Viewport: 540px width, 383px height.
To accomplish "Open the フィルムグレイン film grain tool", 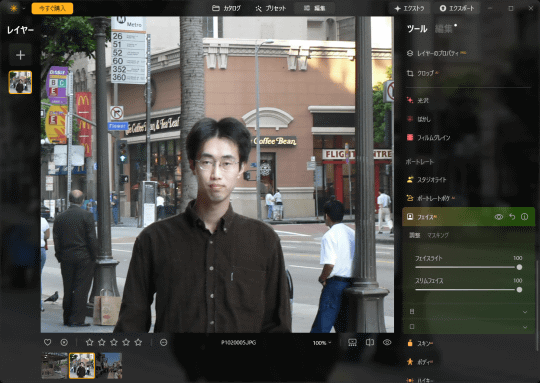I will (428, 137).
